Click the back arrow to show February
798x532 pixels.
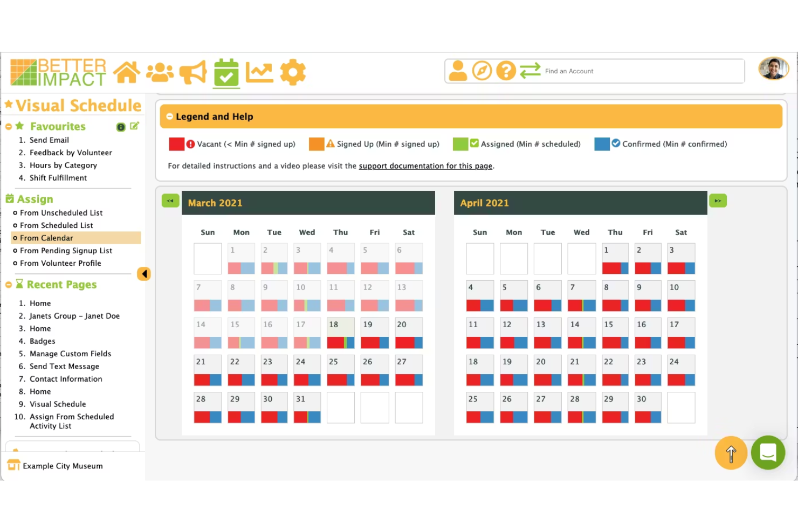(x=170, y=200)
